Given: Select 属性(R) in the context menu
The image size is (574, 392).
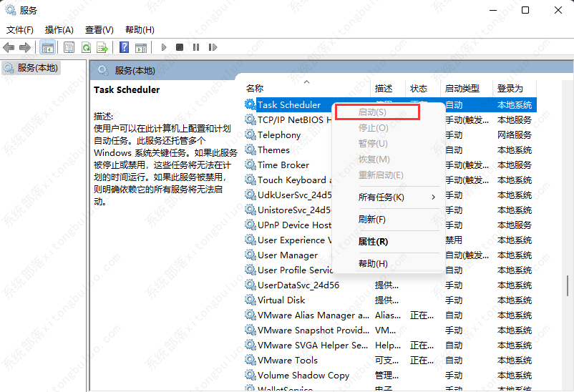Looking at the screenshot, I should [373, 242].
